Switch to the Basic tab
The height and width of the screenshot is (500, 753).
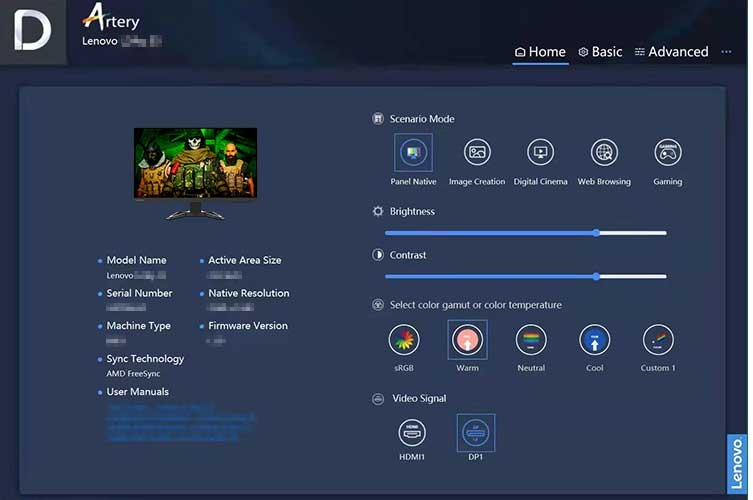pyautogui.click(x=600, y=52)
